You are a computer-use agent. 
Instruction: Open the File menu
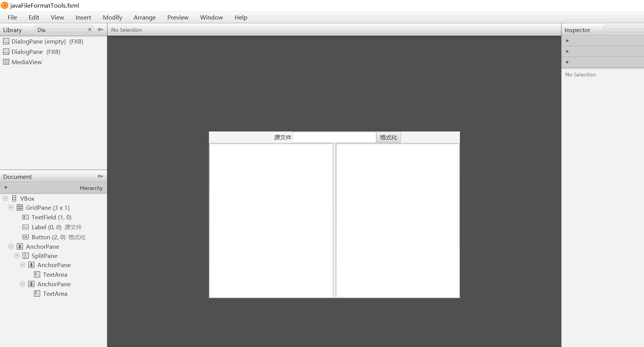(12, 17)
